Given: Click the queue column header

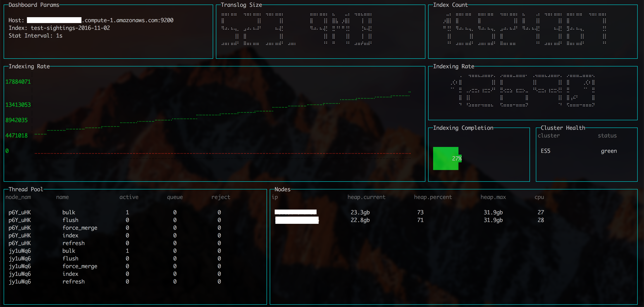Looking at the screenshot, I should [x=175, y=197].
